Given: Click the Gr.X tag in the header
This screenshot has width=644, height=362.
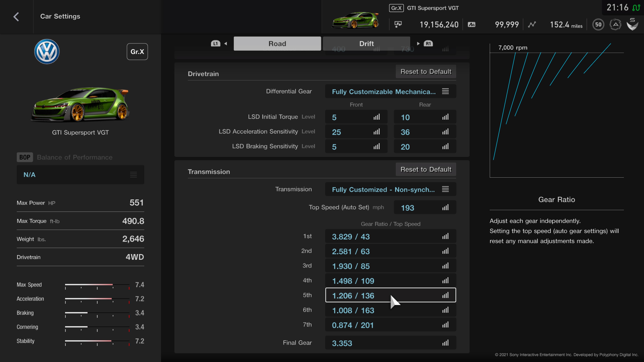Looking at the screenshot, I should tap(396, 8).
